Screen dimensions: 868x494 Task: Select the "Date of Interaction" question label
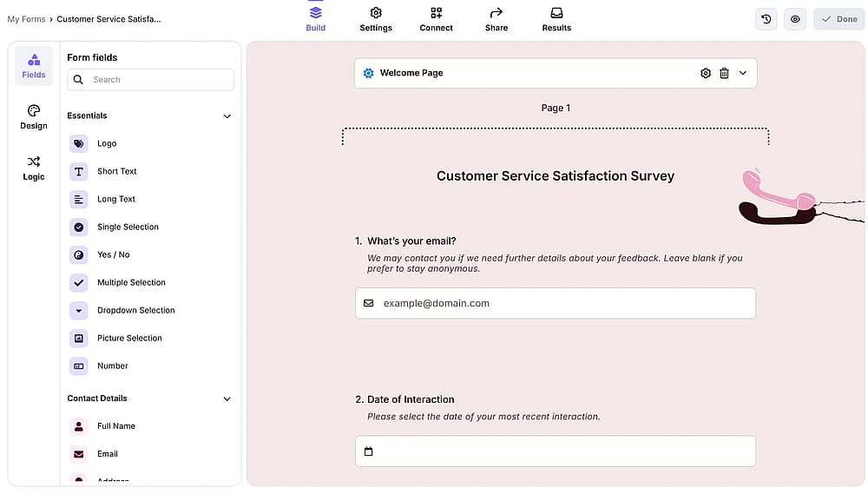pos(411,399)
